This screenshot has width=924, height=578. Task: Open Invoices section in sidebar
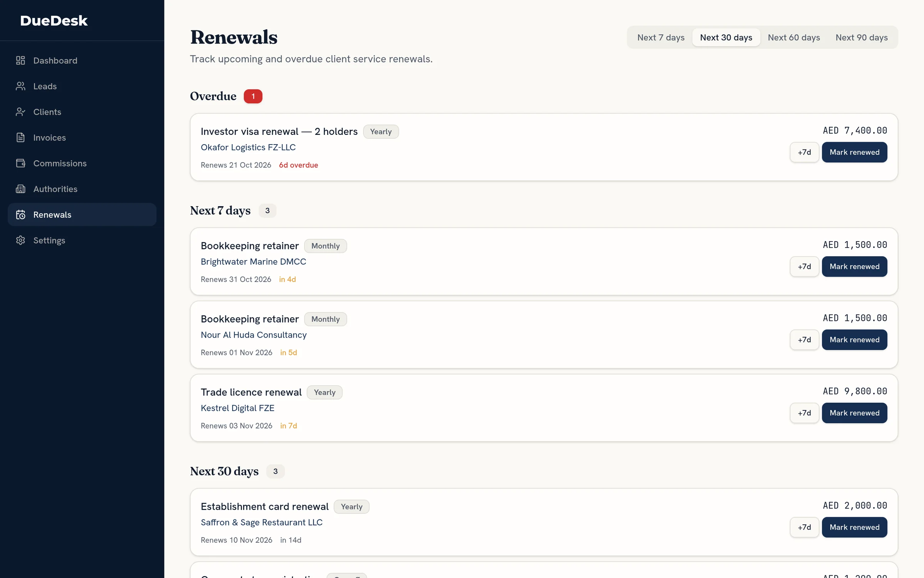[82, 138]
